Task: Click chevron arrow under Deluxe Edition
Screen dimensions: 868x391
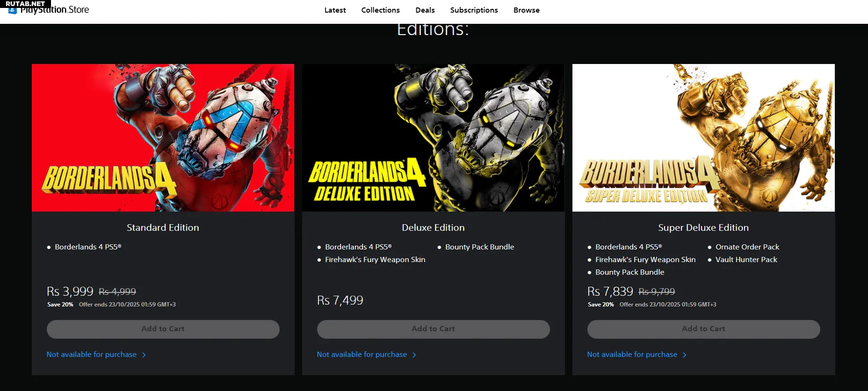Action: 414,355
